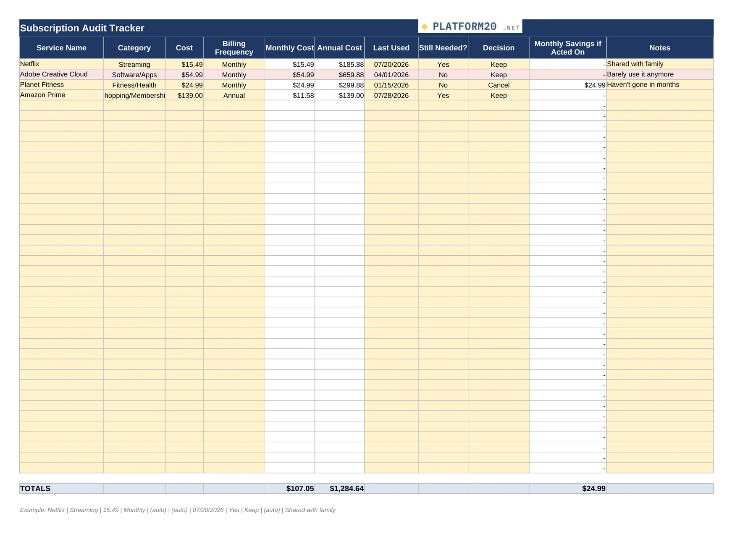Click the $11.58 monthly cost cell
Viewport: 756px width, 534px height.
(x=290, y=95)
